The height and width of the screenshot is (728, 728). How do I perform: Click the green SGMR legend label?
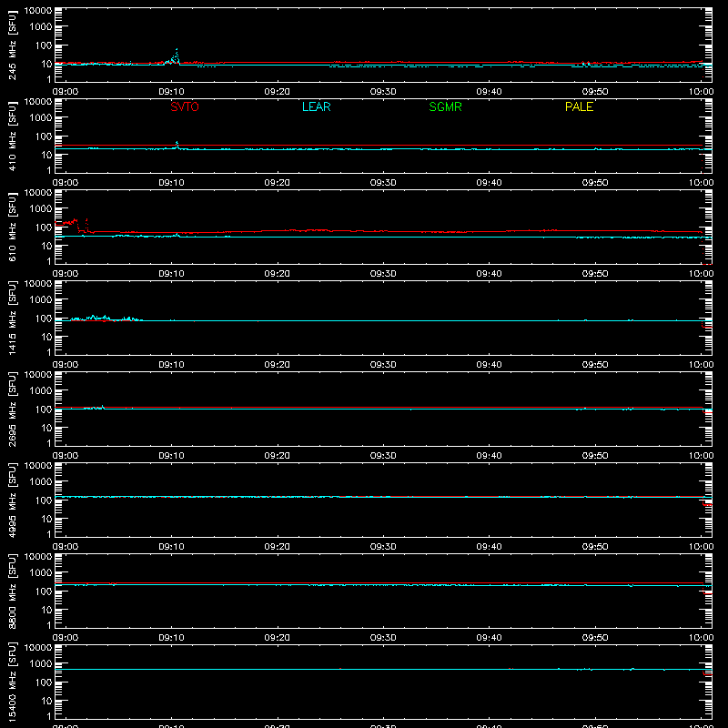[x=445, y=106]
